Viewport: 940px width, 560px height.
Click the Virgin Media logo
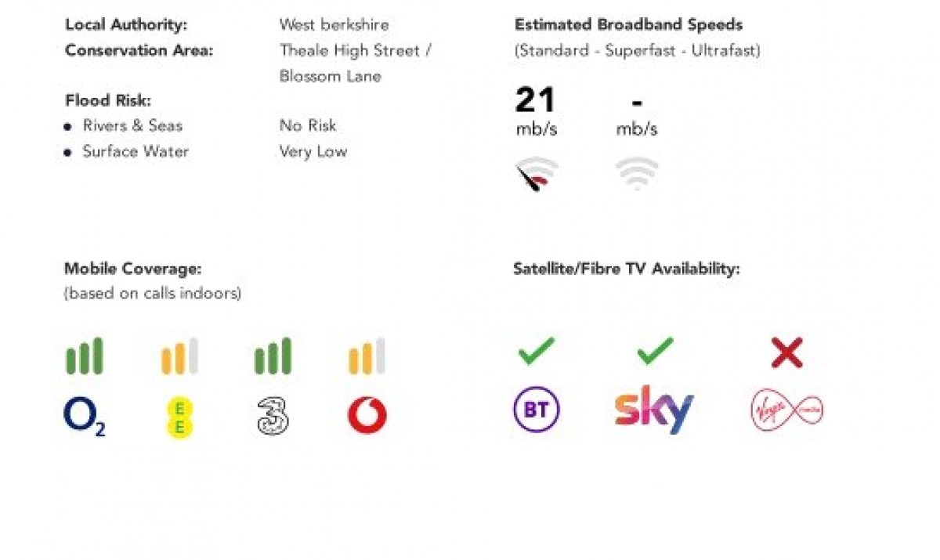pyautogui.click(x=786, y=410)
